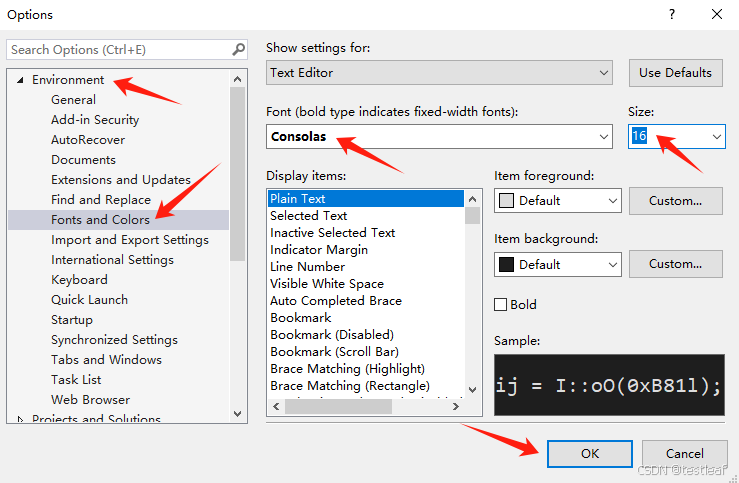Choose Inactive Selected Text item
Screen dimensions: 739x483
click(332, 233)
